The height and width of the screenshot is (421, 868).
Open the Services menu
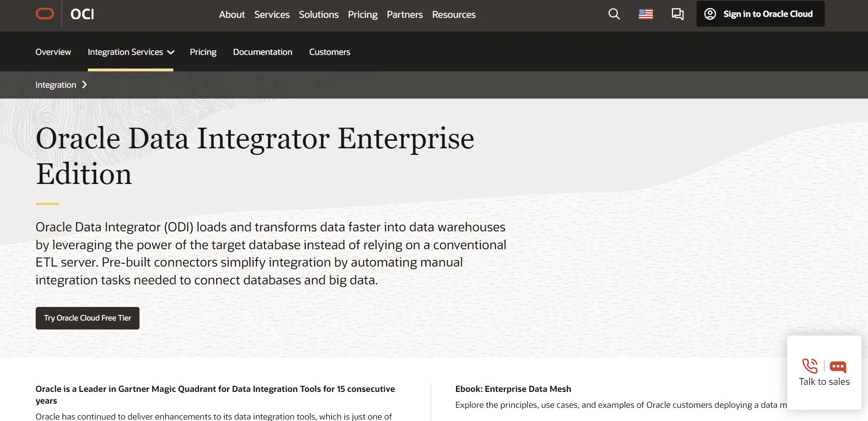(272, 15)
